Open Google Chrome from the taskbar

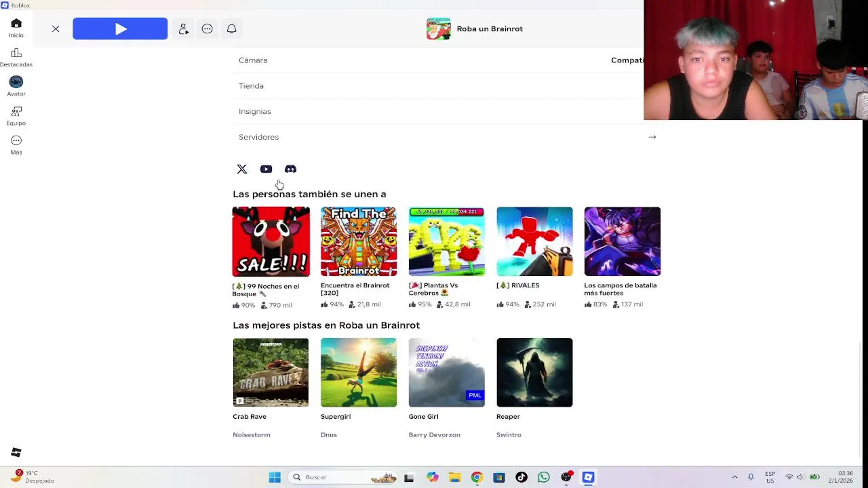tap(477, 477)
